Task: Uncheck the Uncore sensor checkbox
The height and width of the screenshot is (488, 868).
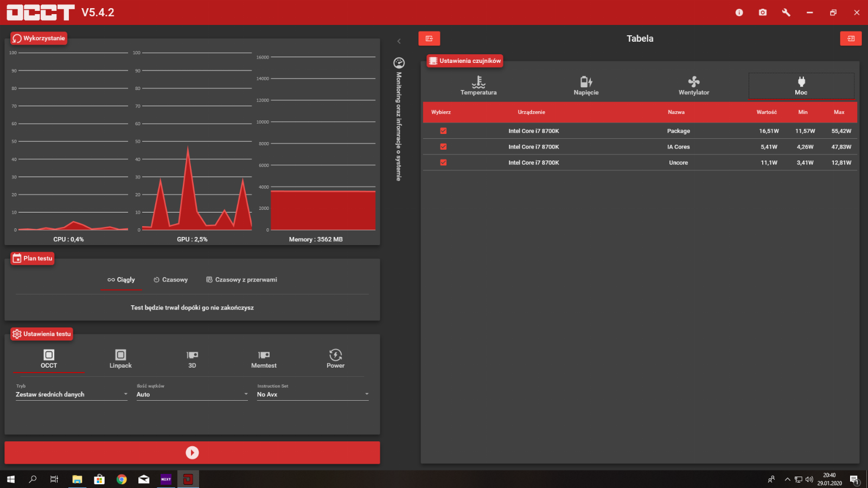Action: pyautogui.click(x=443, y=162)
